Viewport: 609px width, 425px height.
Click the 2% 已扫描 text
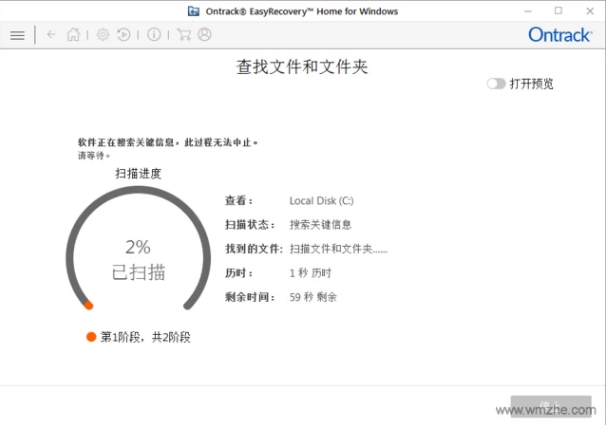138,260
